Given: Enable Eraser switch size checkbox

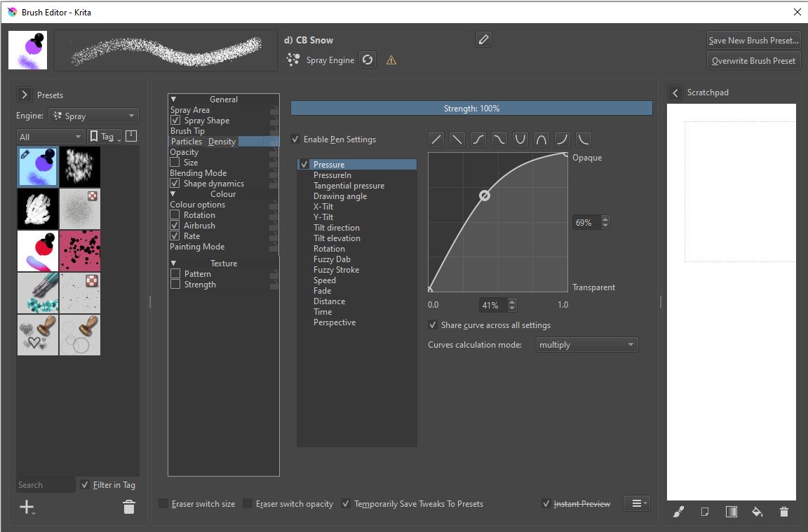Looking at the screenshot, I should (163, 504).
